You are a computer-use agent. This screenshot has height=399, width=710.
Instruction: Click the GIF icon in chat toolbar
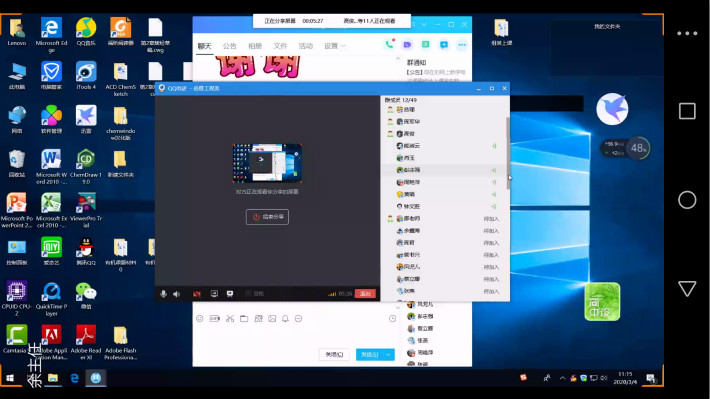coord(215,319)
